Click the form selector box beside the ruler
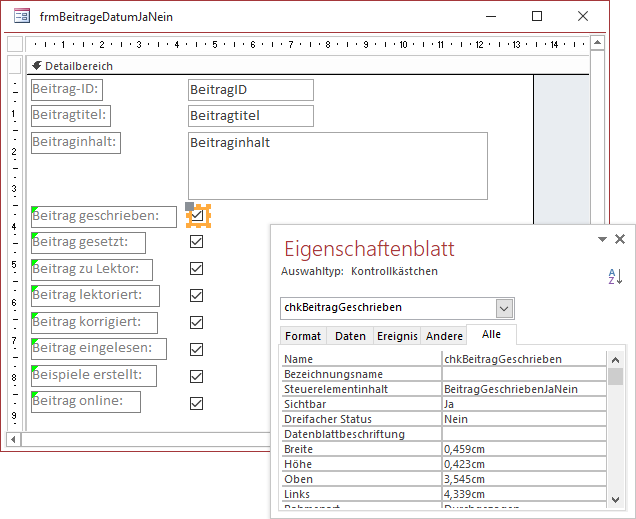The height and width of the screenshot is (519, 636). coord(15,44)
